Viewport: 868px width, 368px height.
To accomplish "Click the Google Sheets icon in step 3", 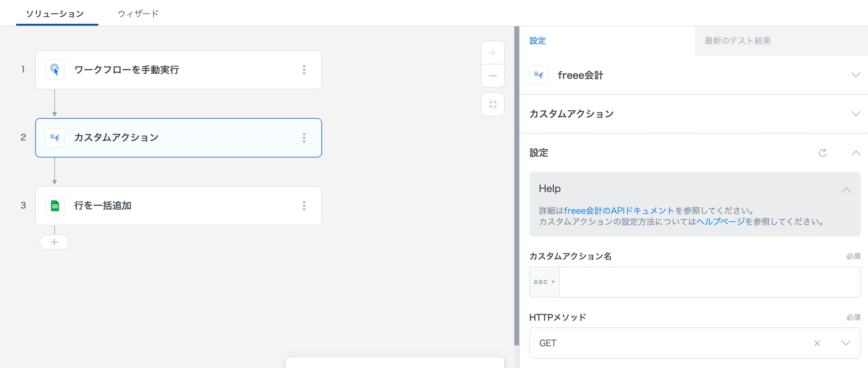I will coord(55,206).
